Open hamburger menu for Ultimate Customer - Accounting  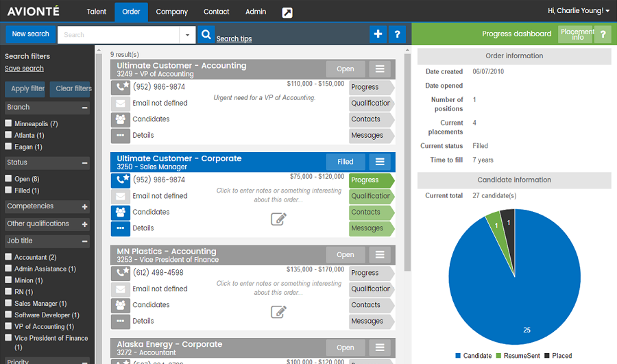coord(380,69)
